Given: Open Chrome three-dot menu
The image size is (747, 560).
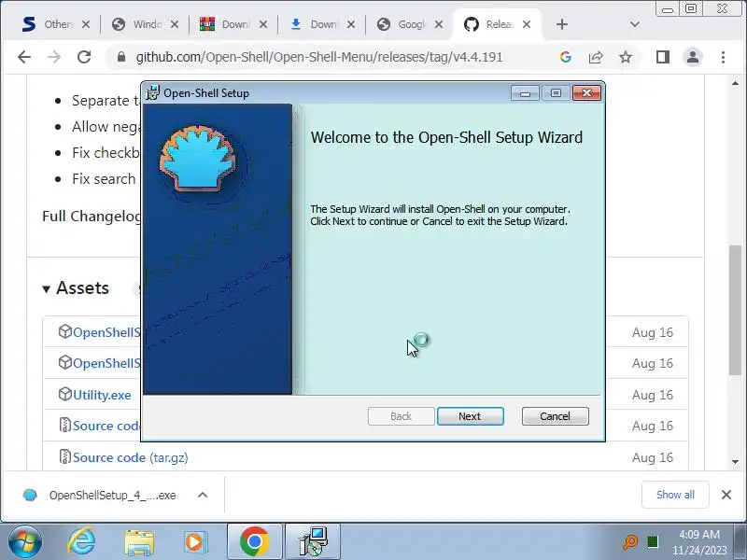Looking at the screenshot, I should 723,57.
